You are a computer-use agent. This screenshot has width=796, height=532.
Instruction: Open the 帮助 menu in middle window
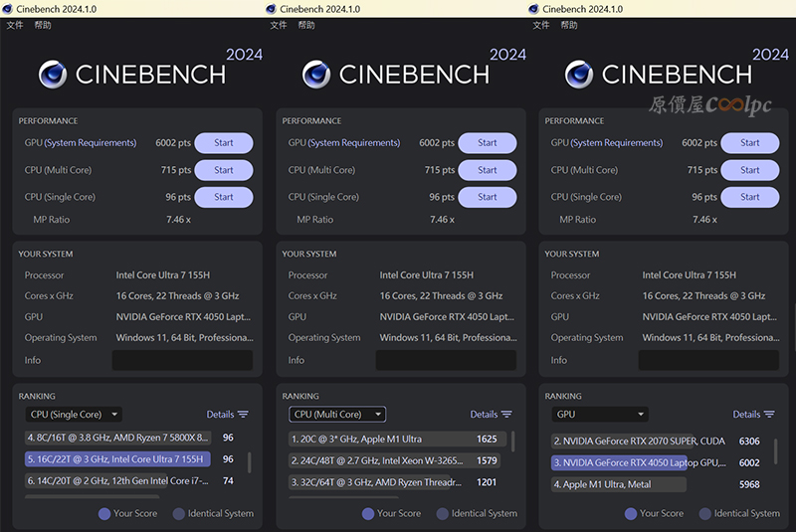click(x=306, y=25)
